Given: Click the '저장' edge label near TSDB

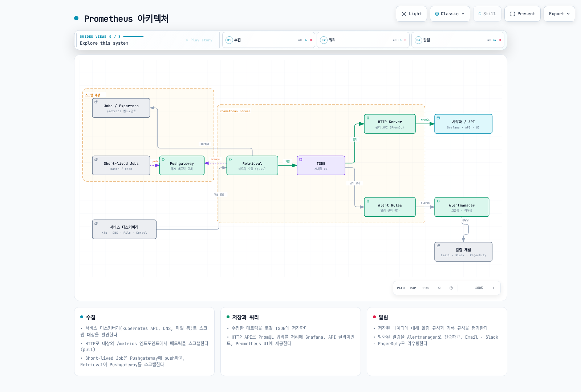Looking at the screenshot, I should point(288,162).
